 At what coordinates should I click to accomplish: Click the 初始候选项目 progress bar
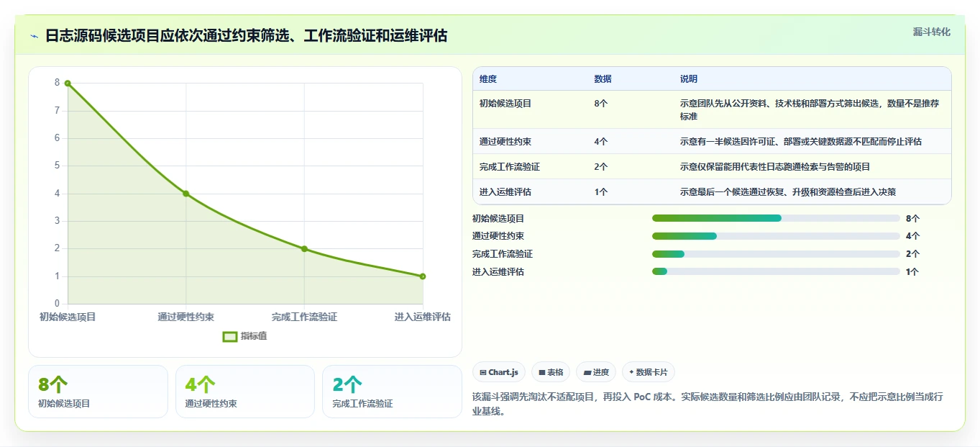[x=776, y=218]
